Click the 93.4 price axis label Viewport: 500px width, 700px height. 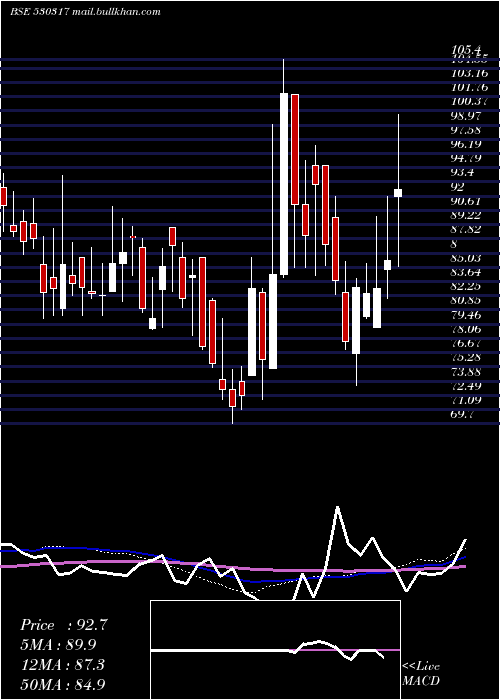pyautogui.click(x=462, y=173)
